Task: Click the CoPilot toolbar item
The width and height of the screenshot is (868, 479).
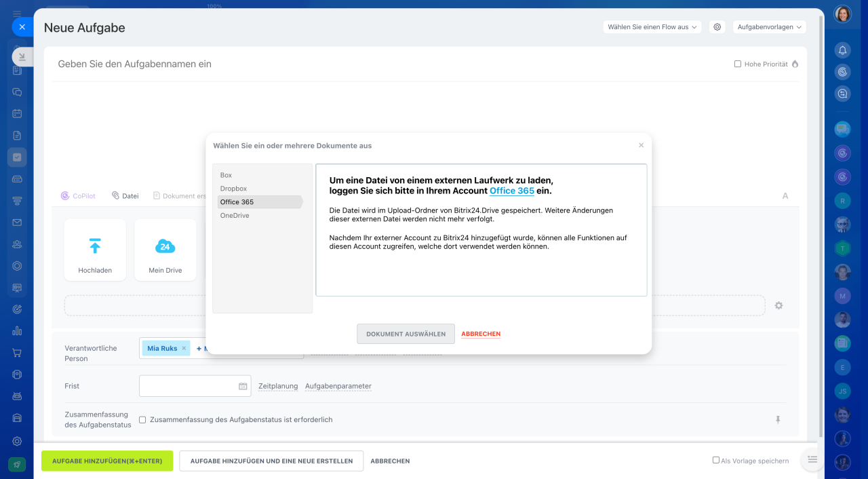Action: click(x=78, y=196)
